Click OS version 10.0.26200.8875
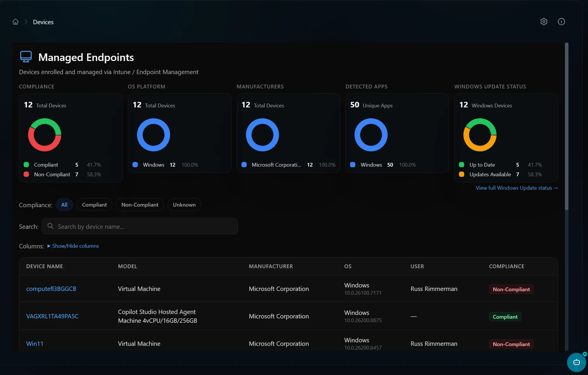588x375 pixels. pyautogui.click(x=363, y=320)
